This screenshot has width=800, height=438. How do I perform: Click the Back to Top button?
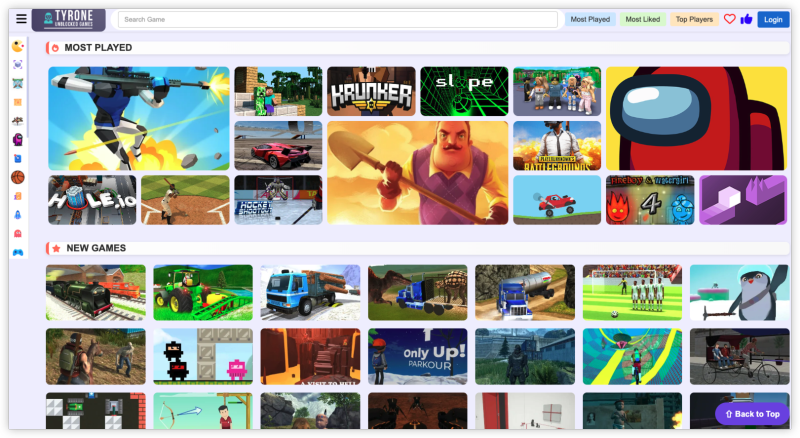[753, 414]
